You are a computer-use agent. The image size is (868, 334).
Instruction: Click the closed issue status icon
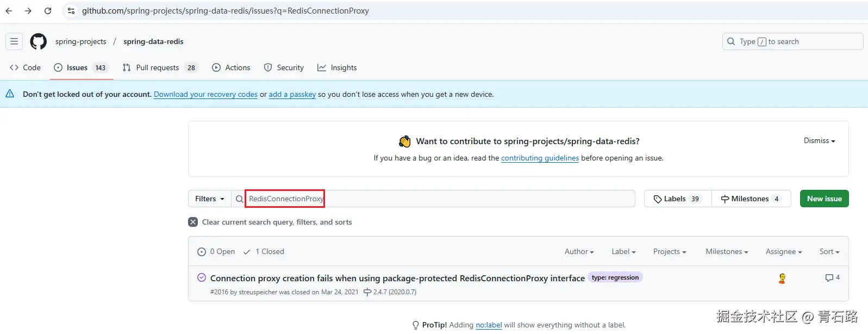[x=202, y=277]
